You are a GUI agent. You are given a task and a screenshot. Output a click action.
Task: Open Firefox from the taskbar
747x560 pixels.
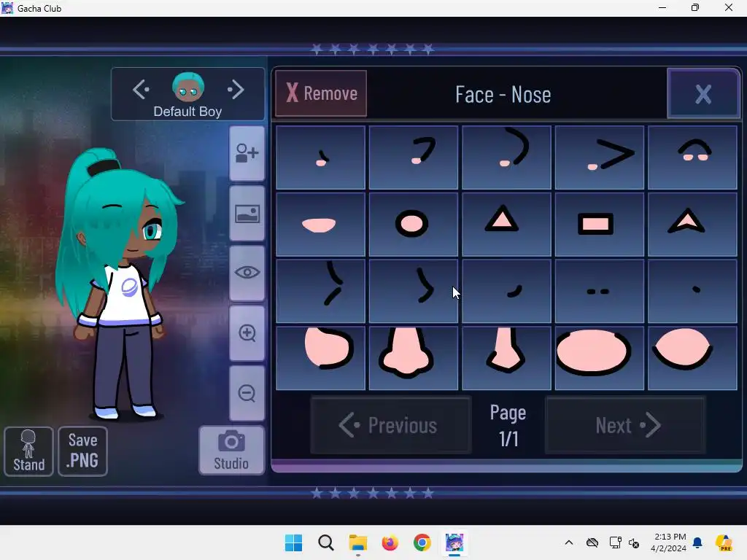click(390, 542)
